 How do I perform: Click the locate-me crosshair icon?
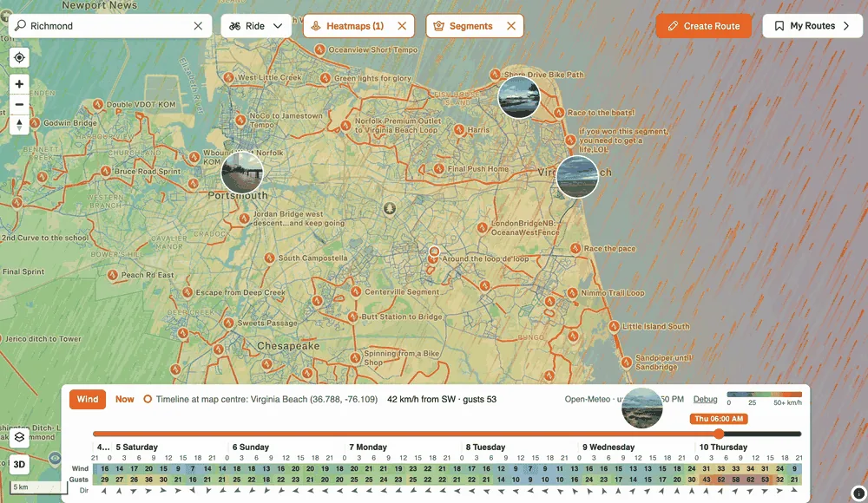click(19, 57)
